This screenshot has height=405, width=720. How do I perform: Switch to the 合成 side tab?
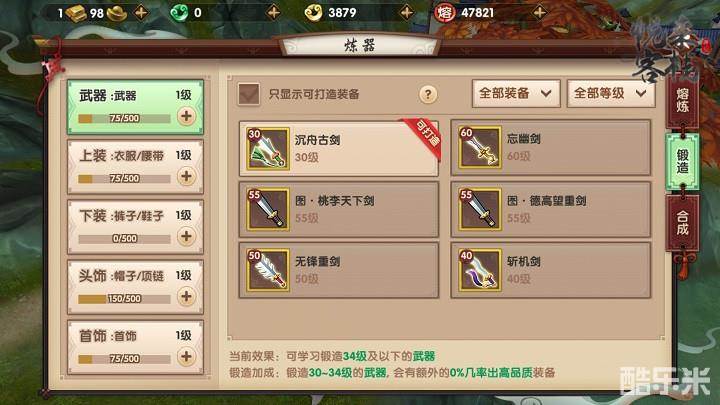point(682,223)
